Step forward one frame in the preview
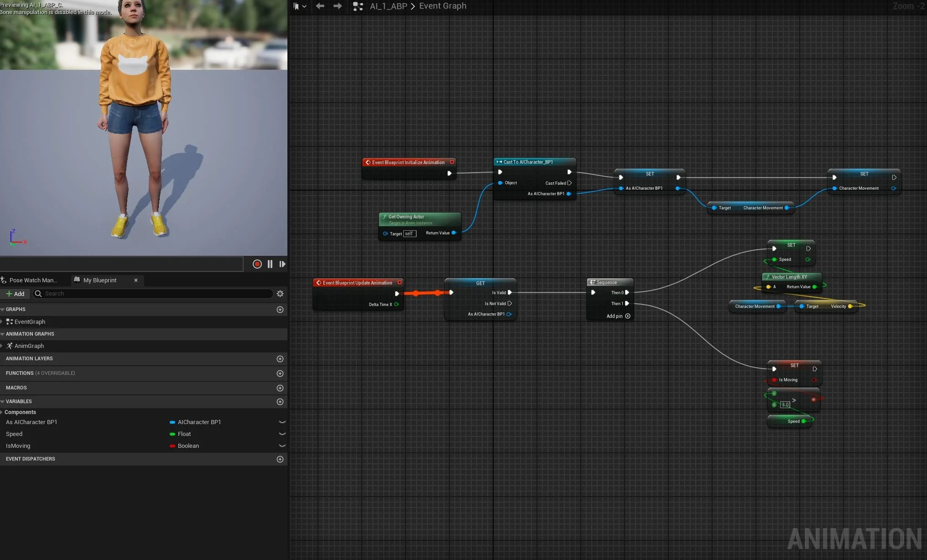Viewport: 927px width, 560px height. pyautogui.click(x=282, y=264)
